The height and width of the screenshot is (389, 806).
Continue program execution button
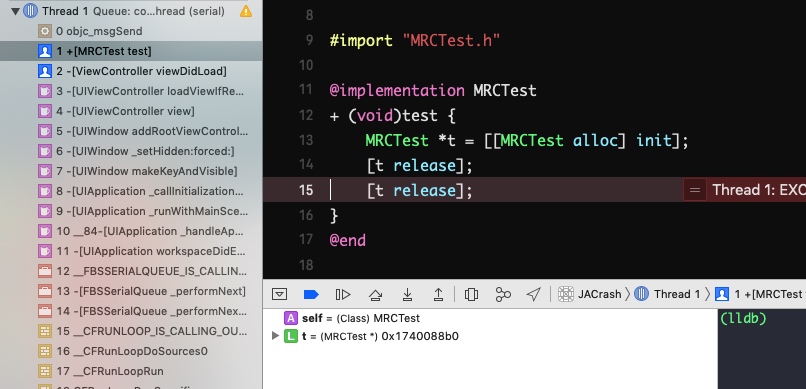343,294
